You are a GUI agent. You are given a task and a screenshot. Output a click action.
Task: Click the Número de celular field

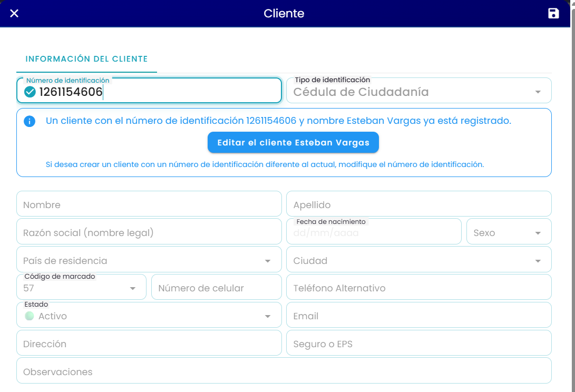click(217, 287)
